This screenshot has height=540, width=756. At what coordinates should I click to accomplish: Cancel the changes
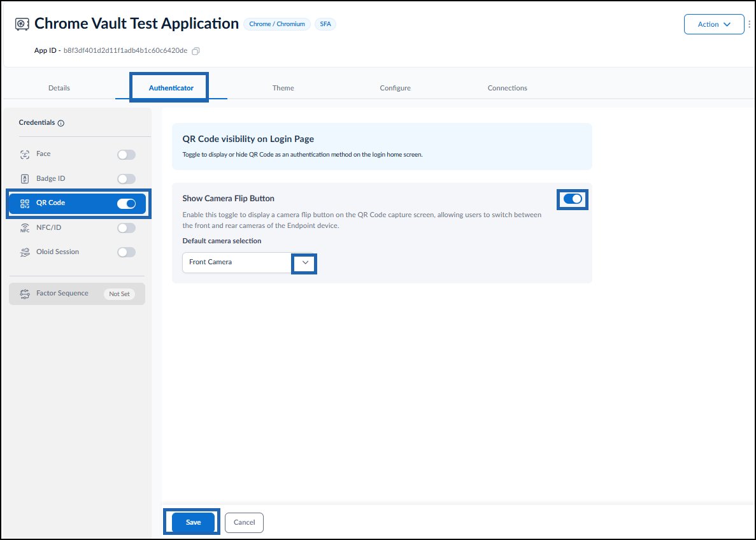244,522
